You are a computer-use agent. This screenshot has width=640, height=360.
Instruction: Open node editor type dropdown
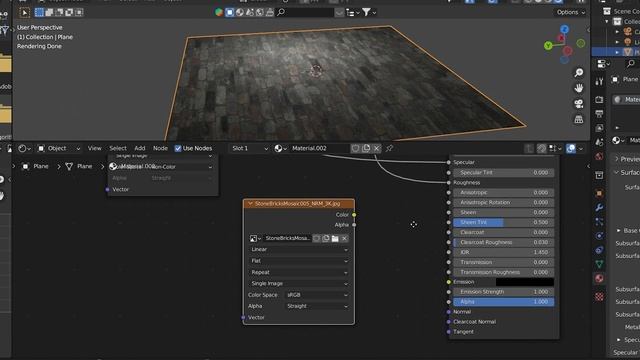[x=24, y=149]
